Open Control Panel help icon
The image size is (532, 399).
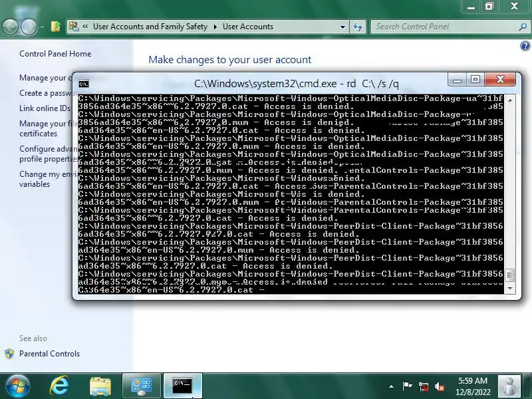[525, 46]
